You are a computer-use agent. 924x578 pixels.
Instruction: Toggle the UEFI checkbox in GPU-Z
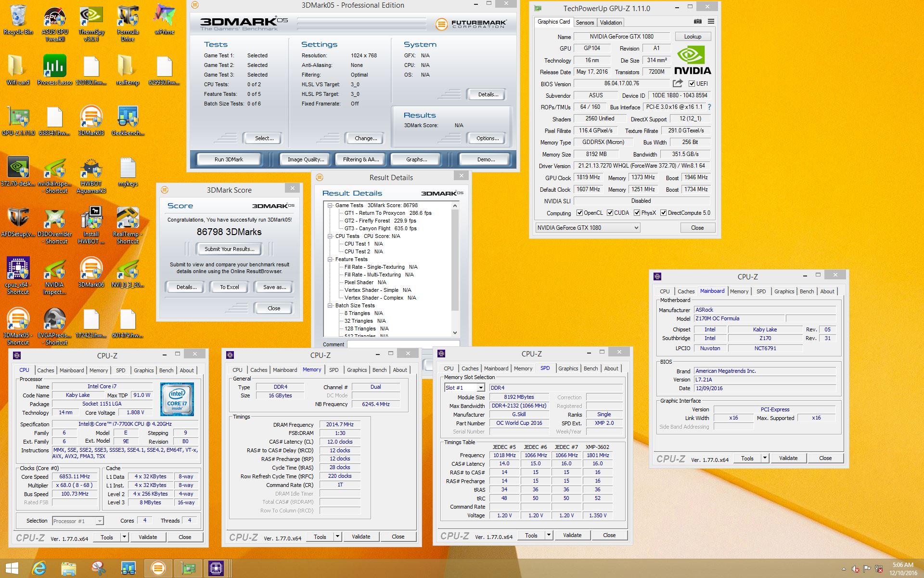click(692, 84)
